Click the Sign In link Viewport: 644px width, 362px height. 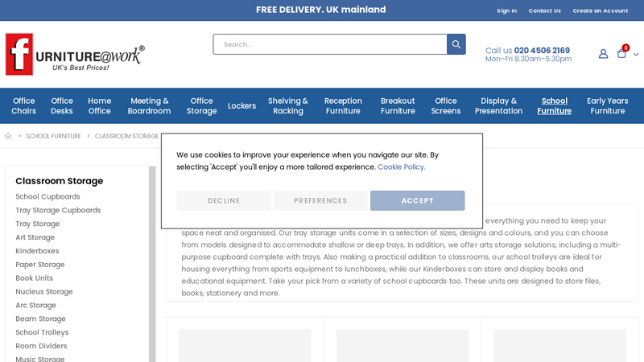click(506, 10)
